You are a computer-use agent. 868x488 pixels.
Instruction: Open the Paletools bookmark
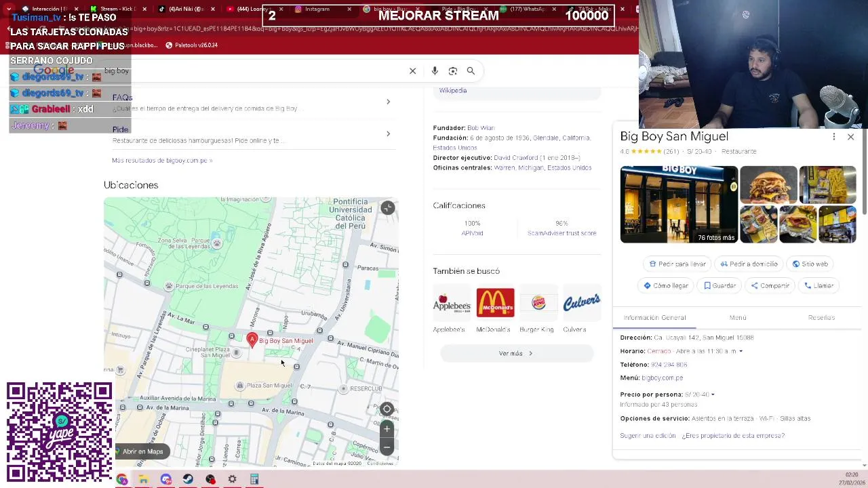tap(192, 45)
